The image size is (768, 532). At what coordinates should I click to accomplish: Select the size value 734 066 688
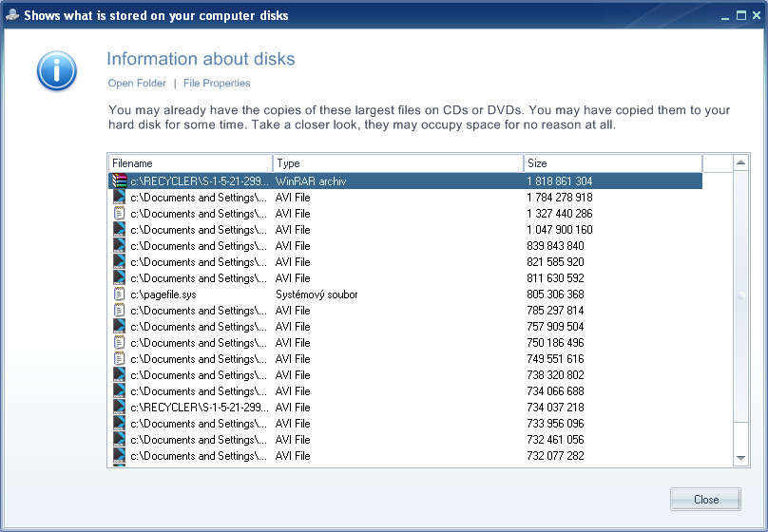(x=555, y=391)
